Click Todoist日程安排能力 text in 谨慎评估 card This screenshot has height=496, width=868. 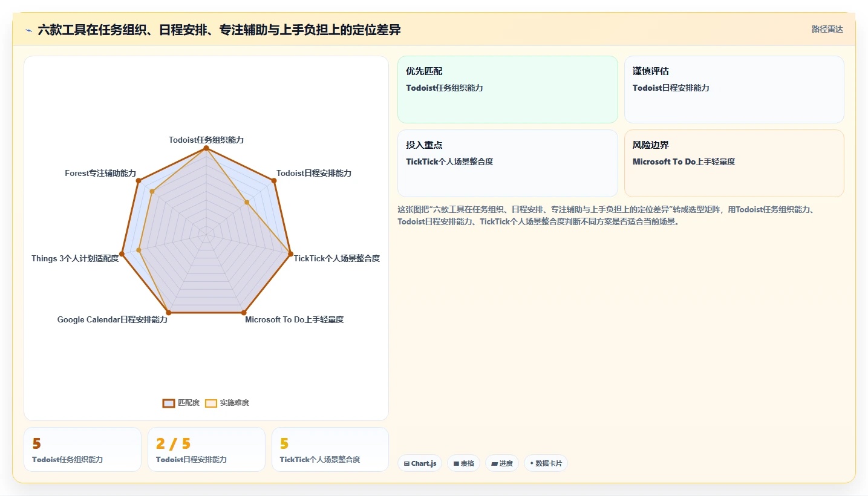tap(671, 88)
